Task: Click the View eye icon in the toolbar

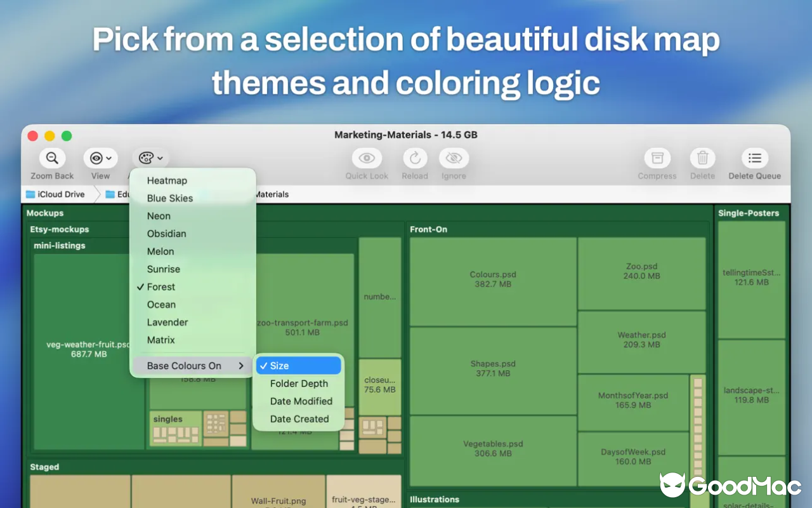Action: [x=96, y=158]
